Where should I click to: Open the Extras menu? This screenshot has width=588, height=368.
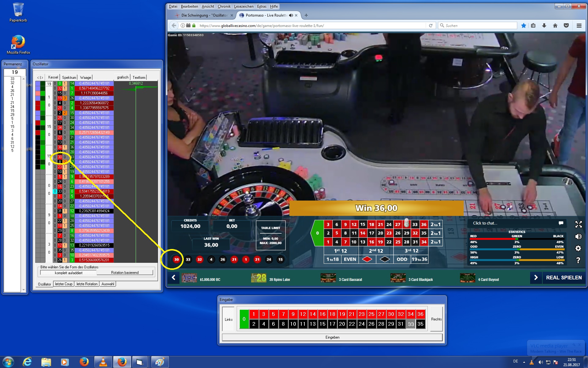tap(262, 6)
